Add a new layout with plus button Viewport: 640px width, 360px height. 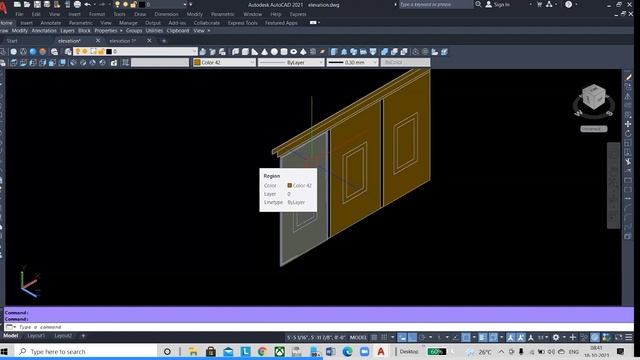(x=83, y=336)
